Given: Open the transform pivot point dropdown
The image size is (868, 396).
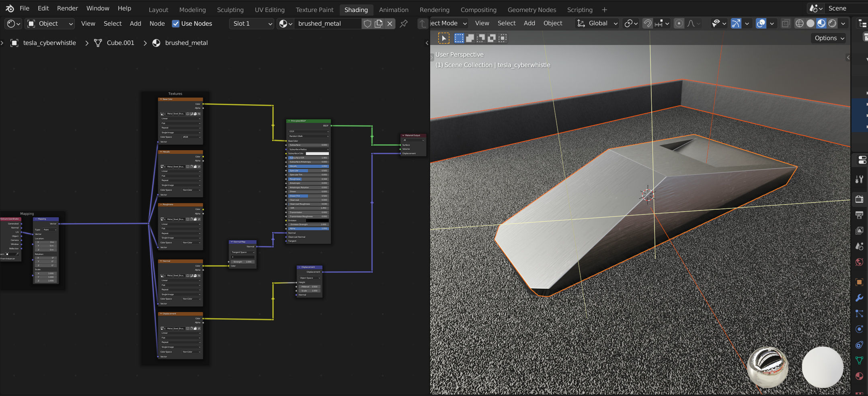Looking at the screenshot, I should pyautogui.click(x=631, y=23).
